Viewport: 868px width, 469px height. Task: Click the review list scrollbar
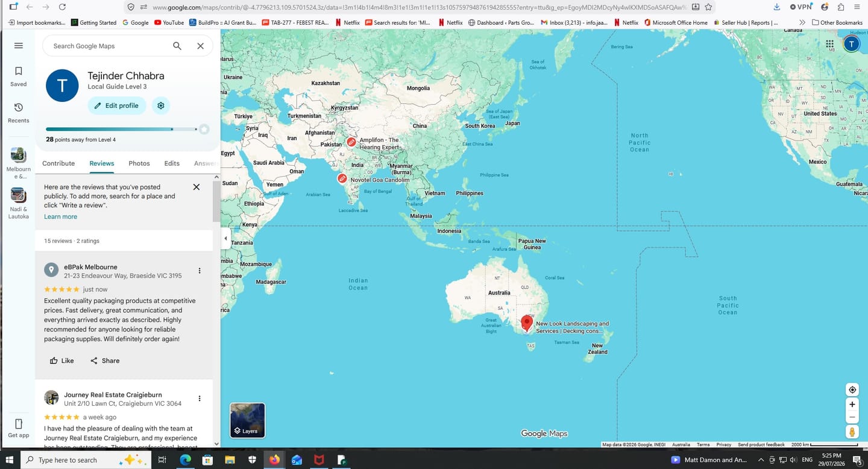pyautogui.click(x=216, y=202)
